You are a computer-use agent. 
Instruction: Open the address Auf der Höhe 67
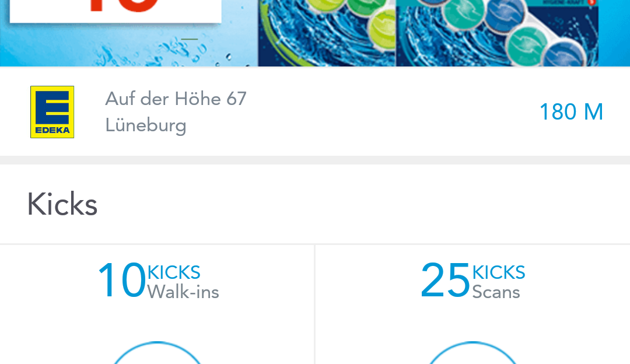[176, 99]
